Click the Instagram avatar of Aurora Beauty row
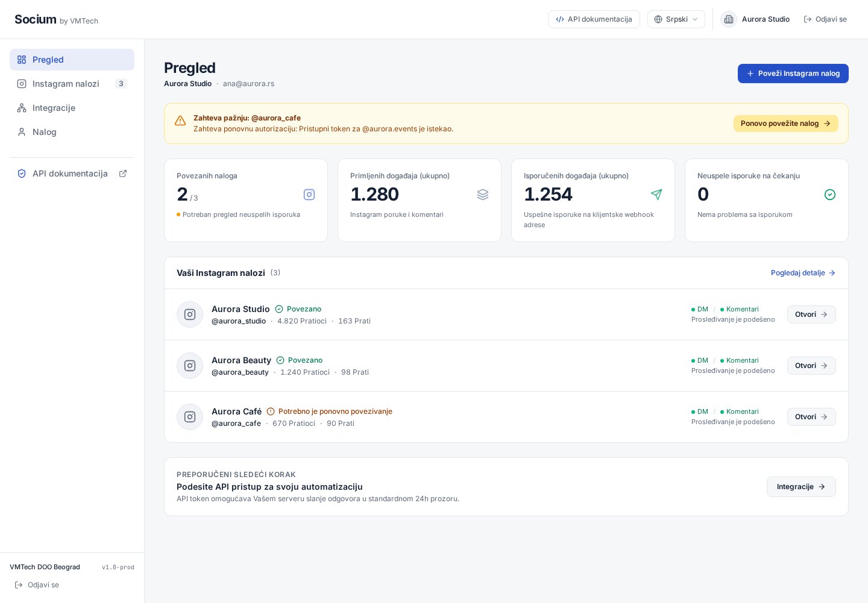Viewport: 868px width, 603px height. [x=190, y=366]
